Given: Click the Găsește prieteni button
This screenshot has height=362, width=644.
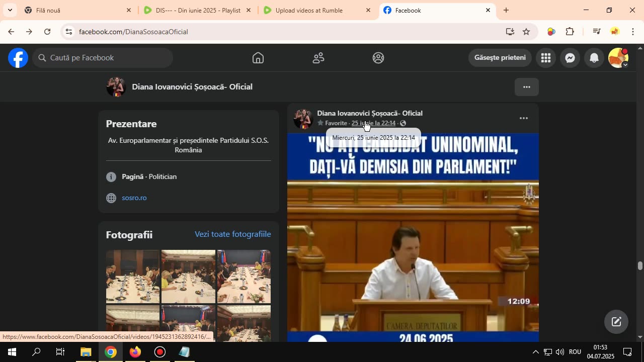Looking at the screenshot, I should pos(500,58).
